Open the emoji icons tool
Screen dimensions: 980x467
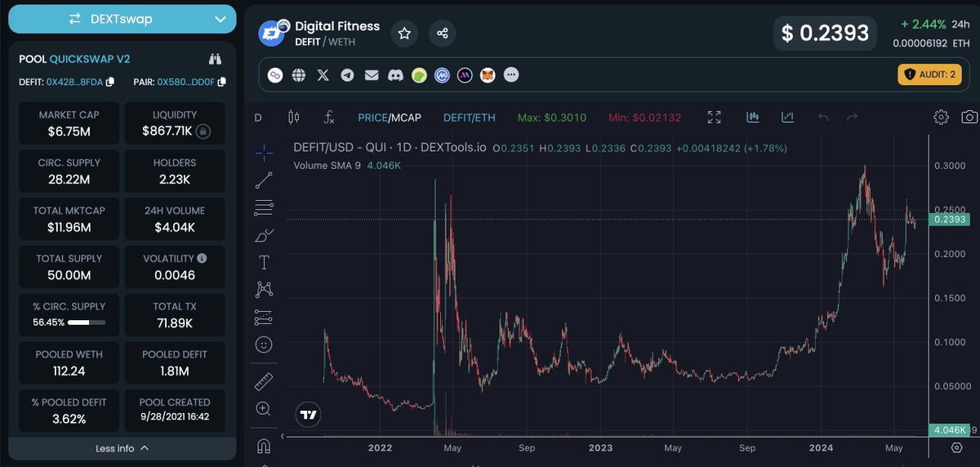click(264, 345)
